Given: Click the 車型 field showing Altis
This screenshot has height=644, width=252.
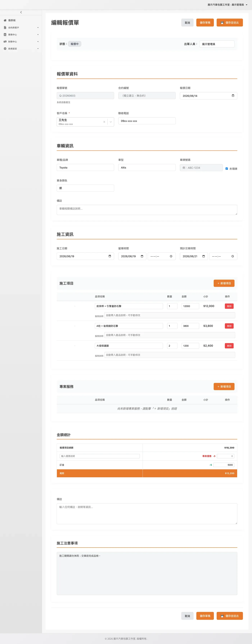Looking at the screenshot, I should coord(147,168).
